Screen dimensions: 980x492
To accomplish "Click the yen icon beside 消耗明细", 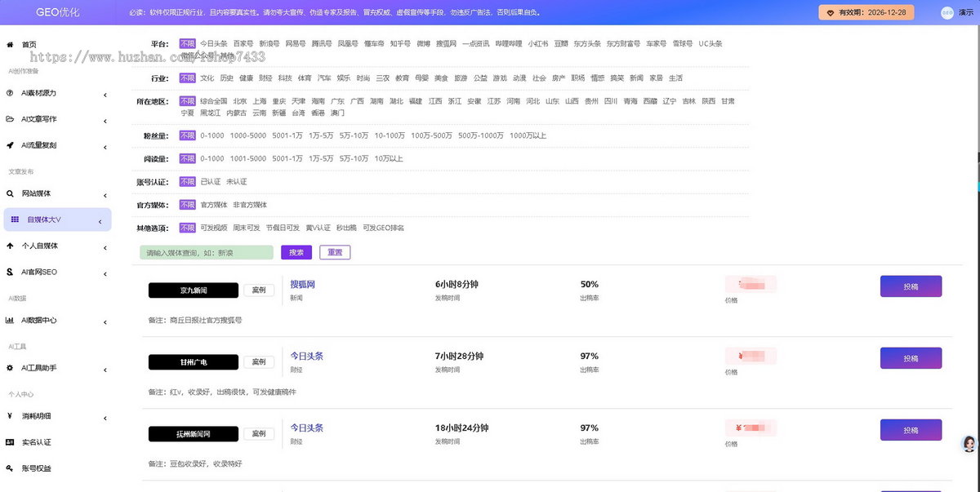I will 10,416.
